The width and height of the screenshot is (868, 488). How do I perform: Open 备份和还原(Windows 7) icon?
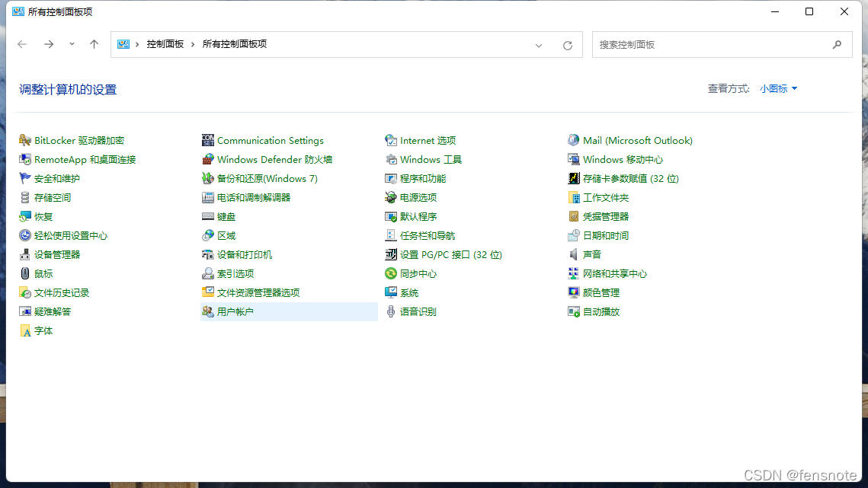point(207,178)
